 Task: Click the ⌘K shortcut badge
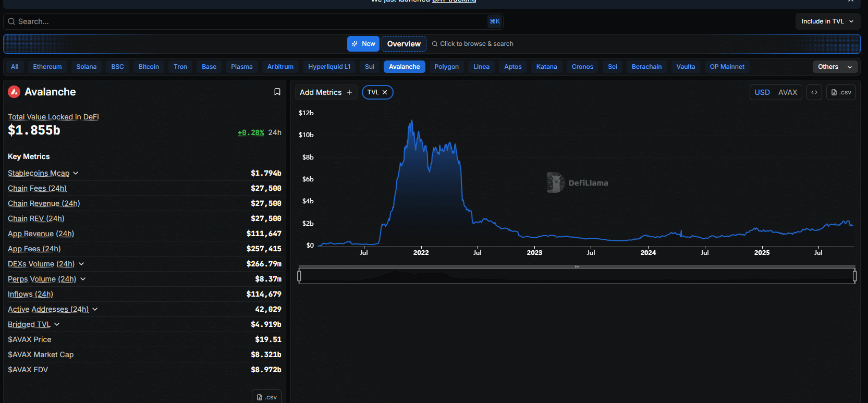(x=495, y=21)
